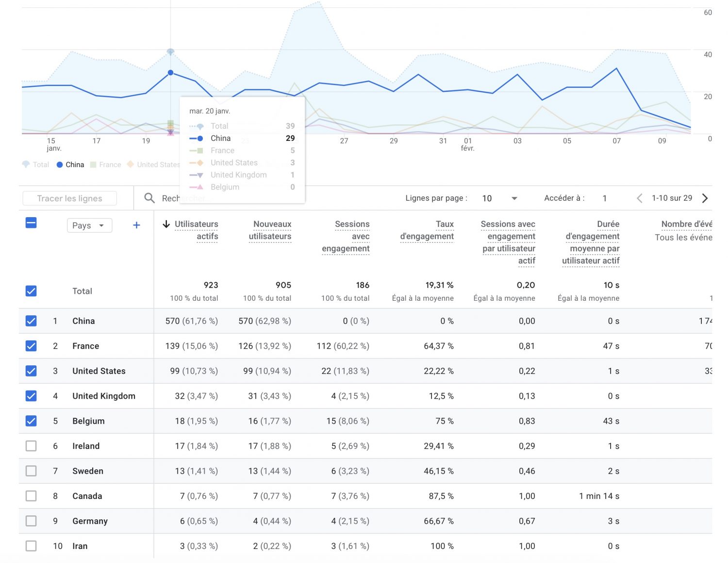
Task: Click the search magnifier icon
Action: [x=149, y=198]
